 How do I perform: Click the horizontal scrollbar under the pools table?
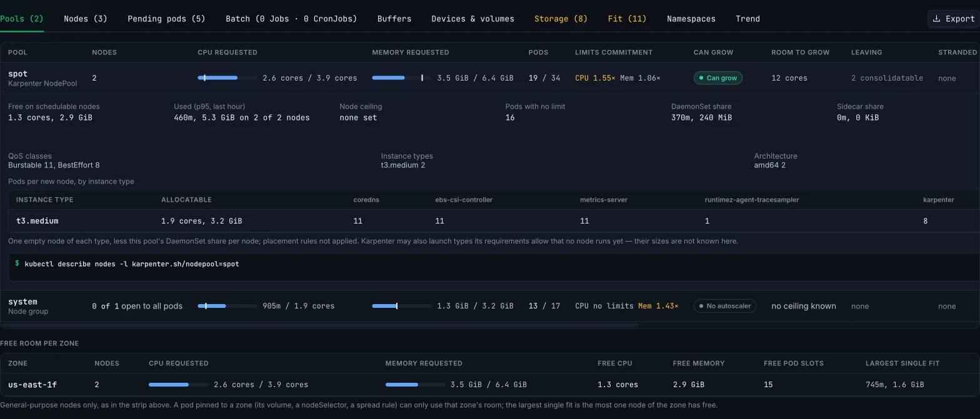(319, 325)
